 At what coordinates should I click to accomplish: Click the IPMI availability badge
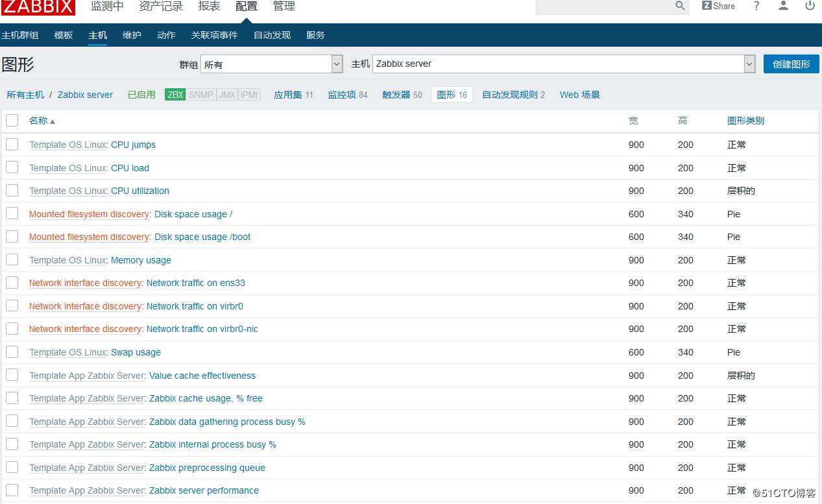click(249, 95)
